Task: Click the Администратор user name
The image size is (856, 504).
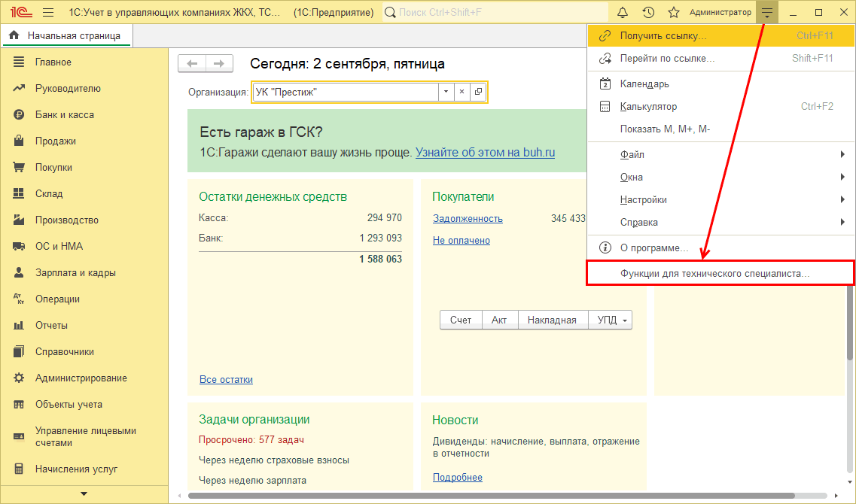Action: [720, 12]
